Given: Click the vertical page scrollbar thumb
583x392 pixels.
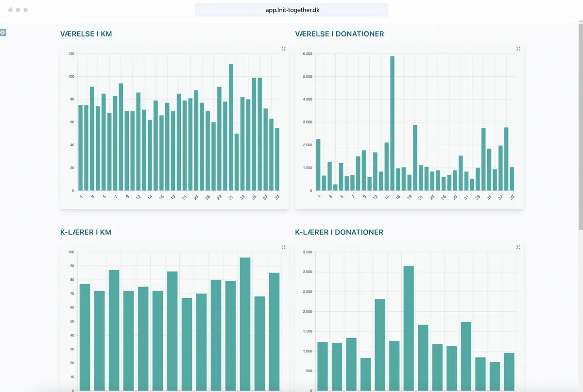Looking at the screenshot, I should (x=580, y=127).
